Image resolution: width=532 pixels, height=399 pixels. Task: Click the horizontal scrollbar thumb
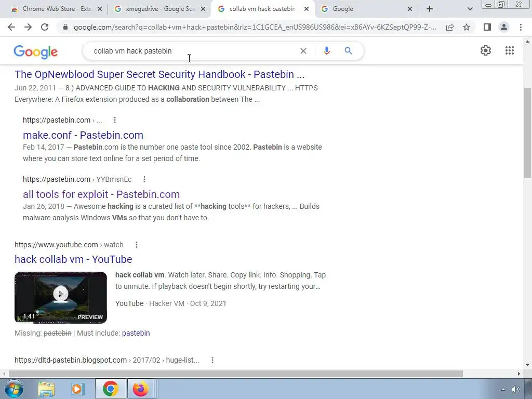point(236,374)
